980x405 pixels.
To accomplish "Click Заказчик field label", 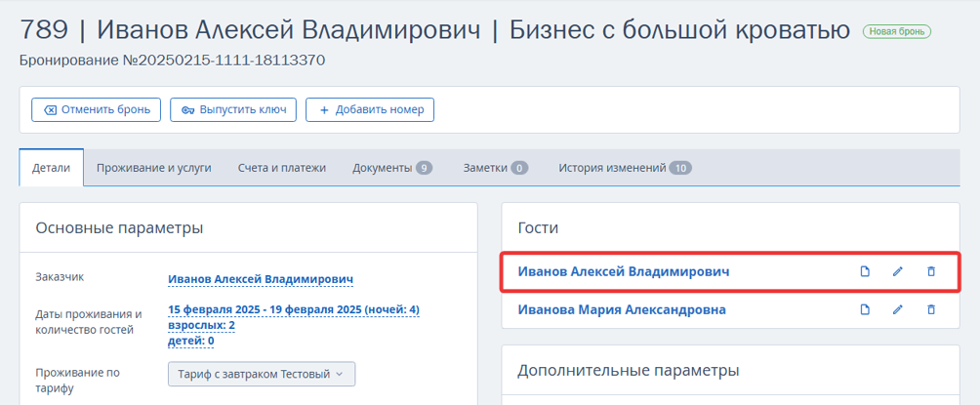I will [x=59, y=276].
